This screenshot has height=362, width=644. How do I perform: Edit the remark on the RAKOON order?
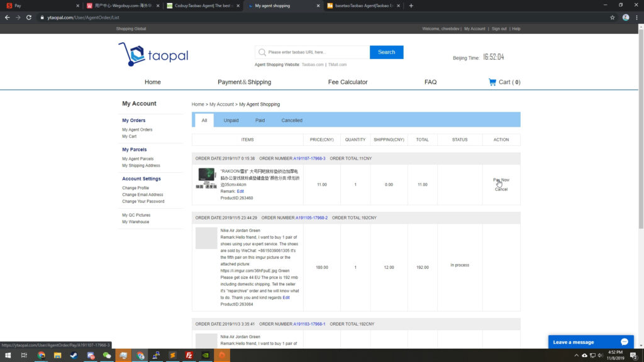click(240, 191)
